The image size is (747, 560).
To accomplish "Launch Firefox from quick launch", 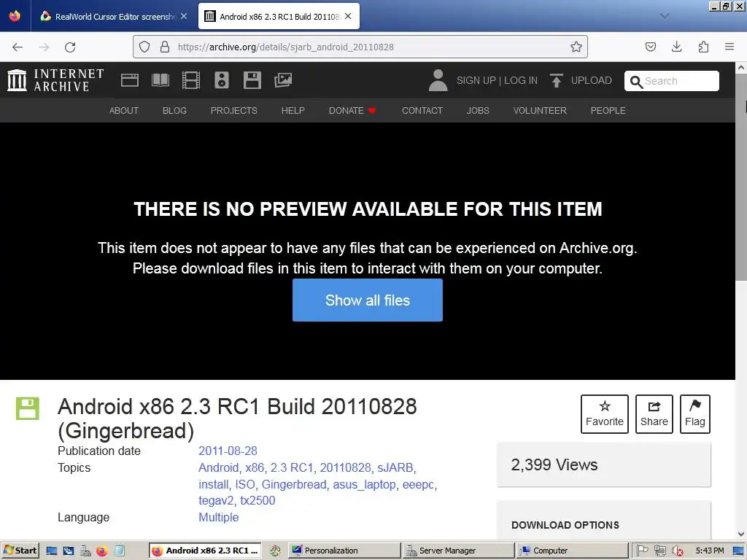I will coord(101,551).
